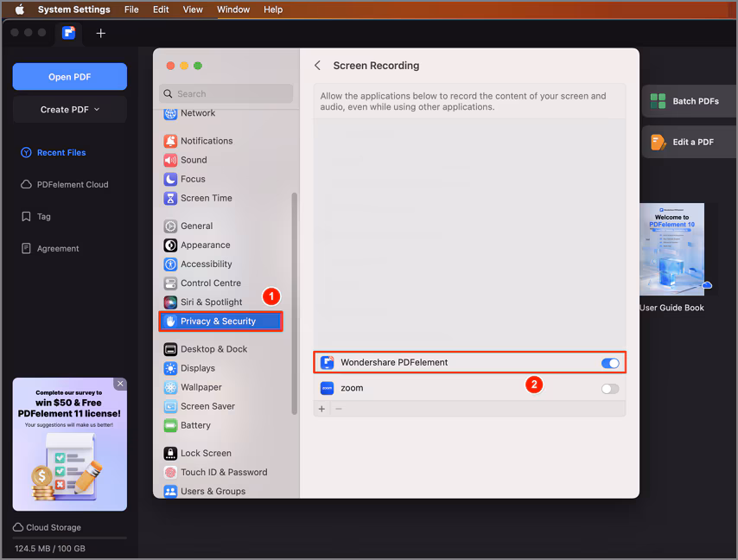
Task: Click the Edit a PDF orange icon
Action: [x=658, y=142]
